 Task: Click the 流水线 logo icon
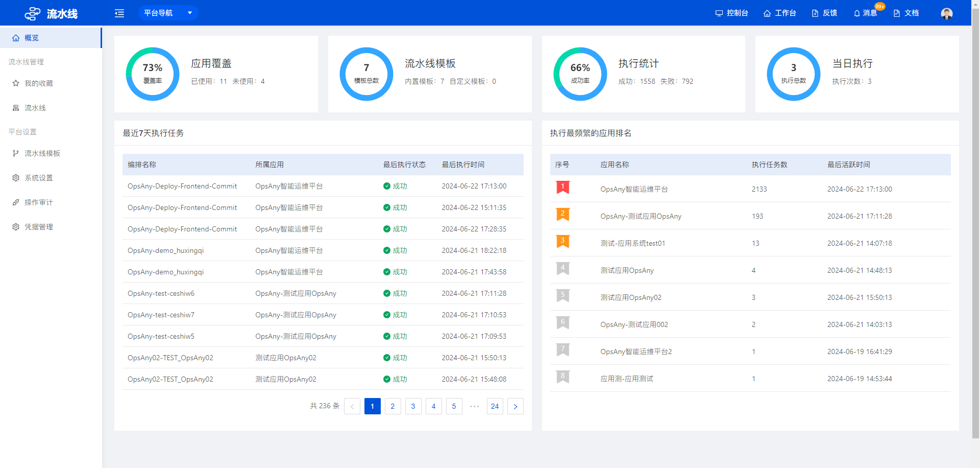[33, 13]
